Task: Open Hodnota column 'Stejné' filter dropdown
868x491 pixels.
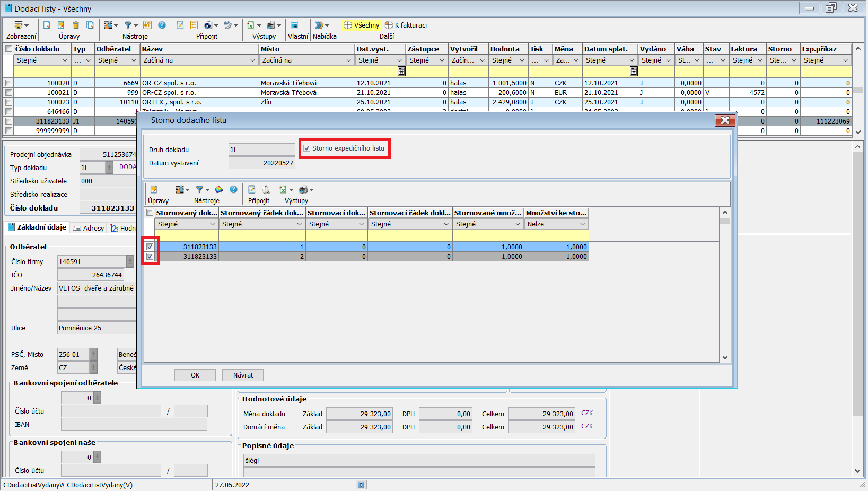Action: 522,60
